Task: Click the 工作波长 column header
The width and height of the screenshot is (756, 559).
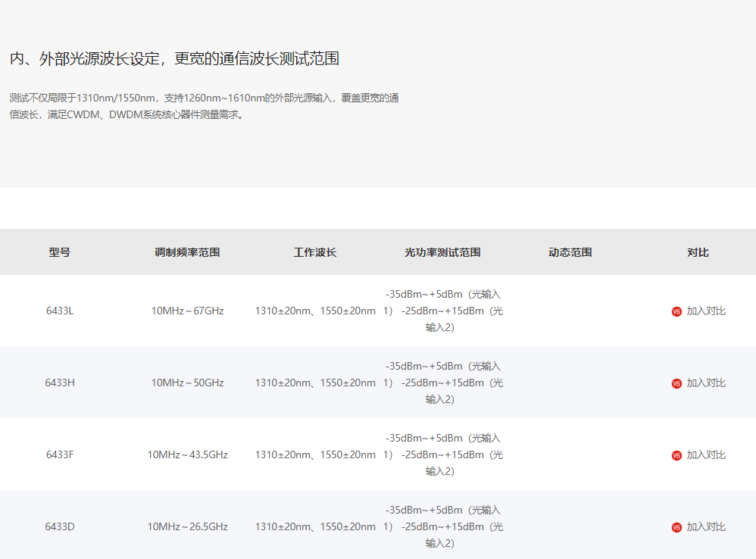Action: tap(315, 252)
